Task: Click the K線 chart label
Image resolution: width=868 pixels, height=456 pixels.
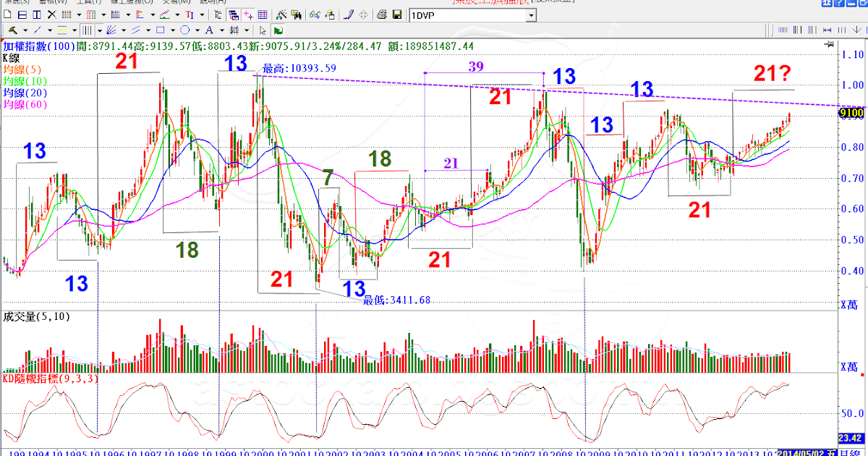Action: (12, 58)
